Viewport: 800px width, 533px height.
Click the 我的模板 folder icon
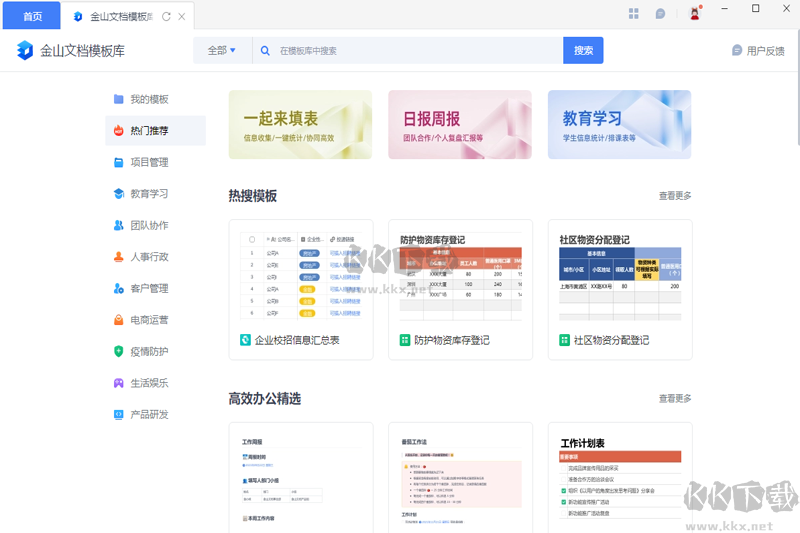point(118,99)
